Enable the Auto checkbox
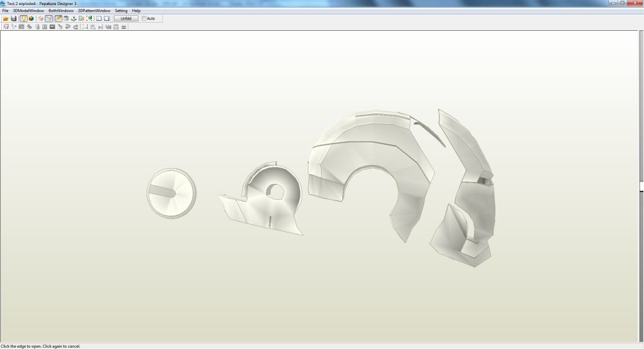The image size is (644, 349). (x=144, y=18)
